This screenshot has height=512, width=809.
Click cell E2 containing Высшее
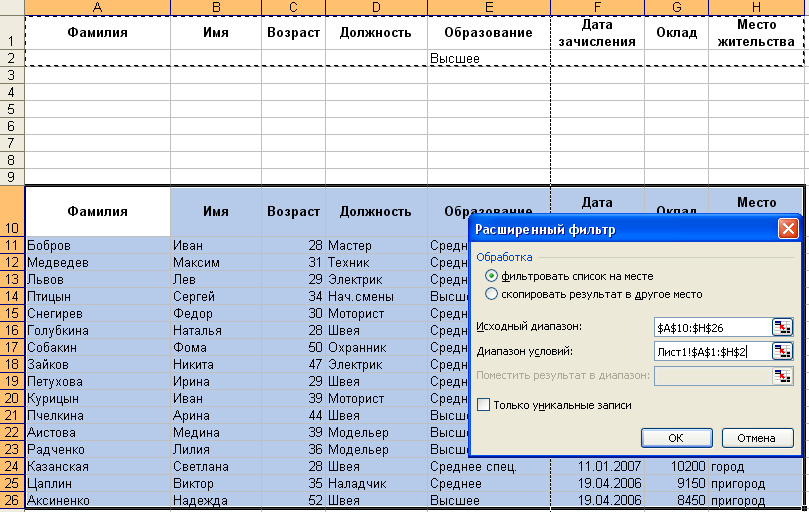pos(489,58)
